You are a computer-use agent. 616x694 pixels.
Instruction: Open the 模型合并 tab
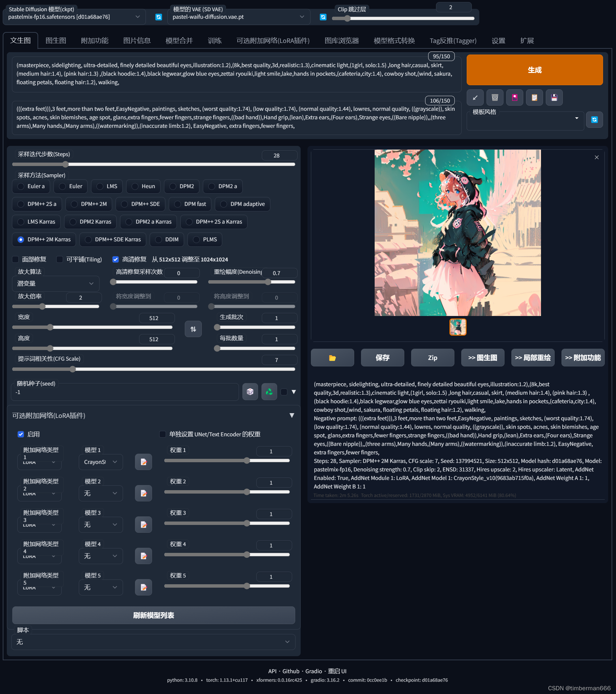tap(179, 41)
